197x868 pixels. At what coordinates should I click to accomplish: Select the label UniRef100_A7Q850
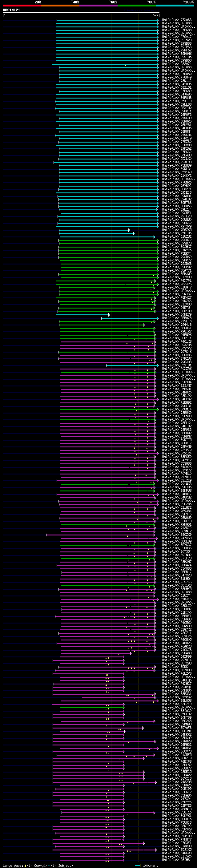(177, 74)
